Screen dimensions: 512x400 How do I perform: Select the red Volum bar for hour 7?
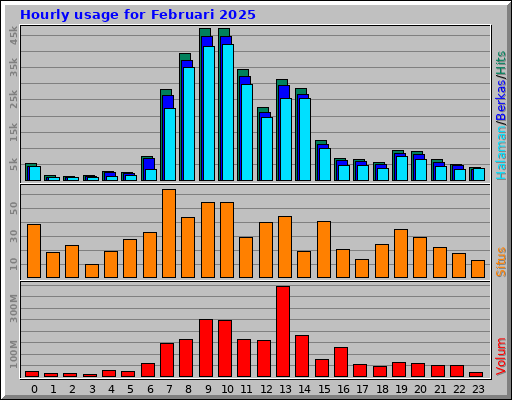(167, 360)
